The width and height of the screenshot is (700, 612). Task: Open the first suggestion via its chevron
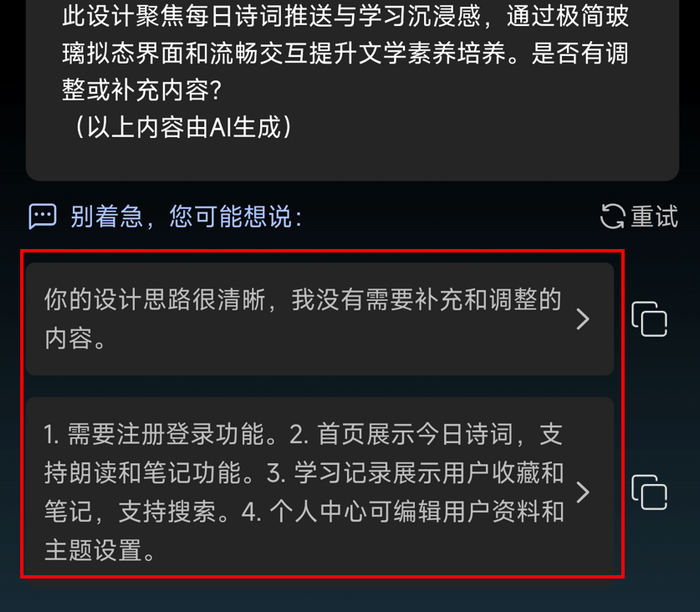[583, 319]
